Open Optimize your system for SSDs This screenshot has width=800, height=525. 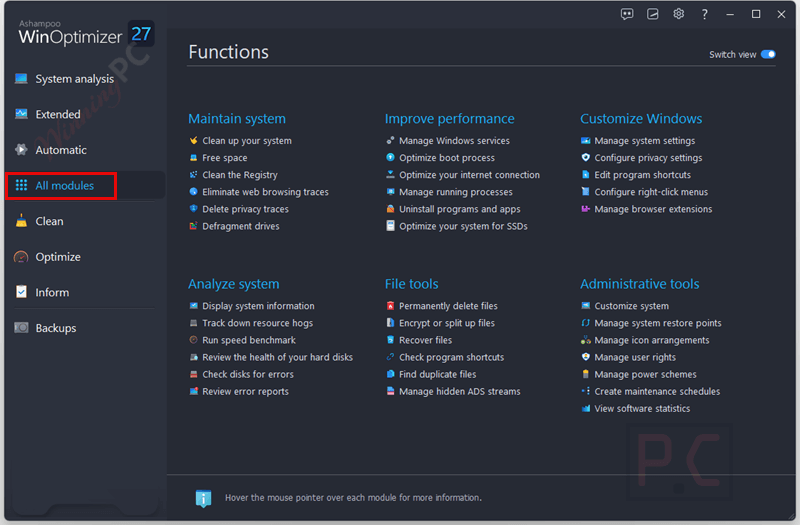463,226
